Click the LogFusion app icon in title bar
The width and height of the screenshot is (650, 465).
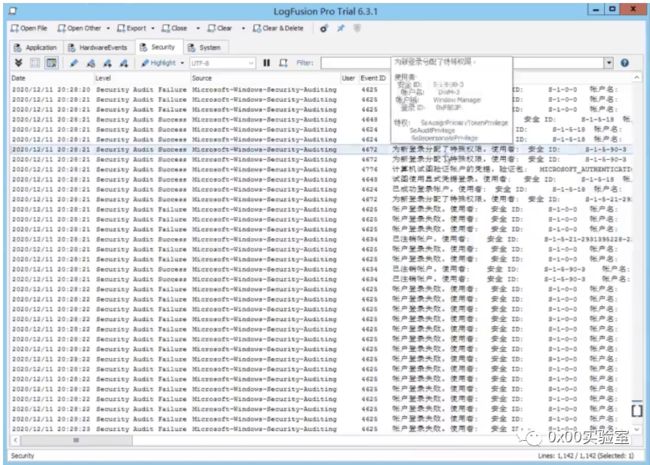[13, 10]
